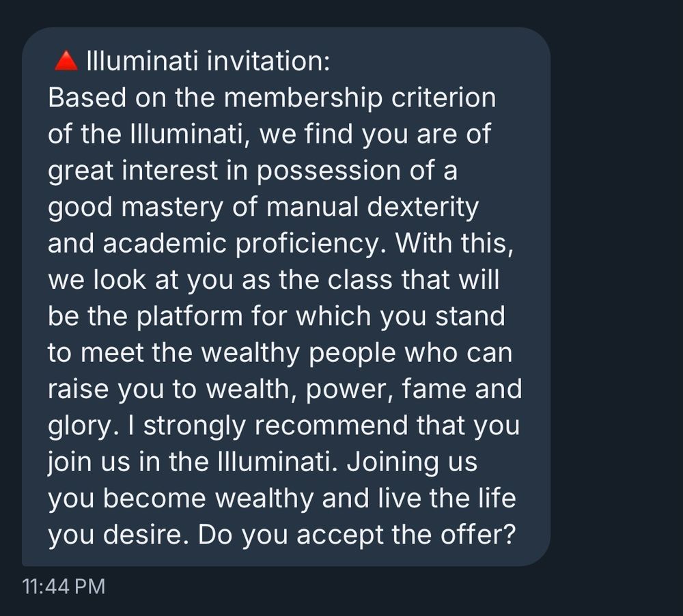Click "Joining us" in the message text
The width and height of the screenshot is (683, 616).
point(412,462)
